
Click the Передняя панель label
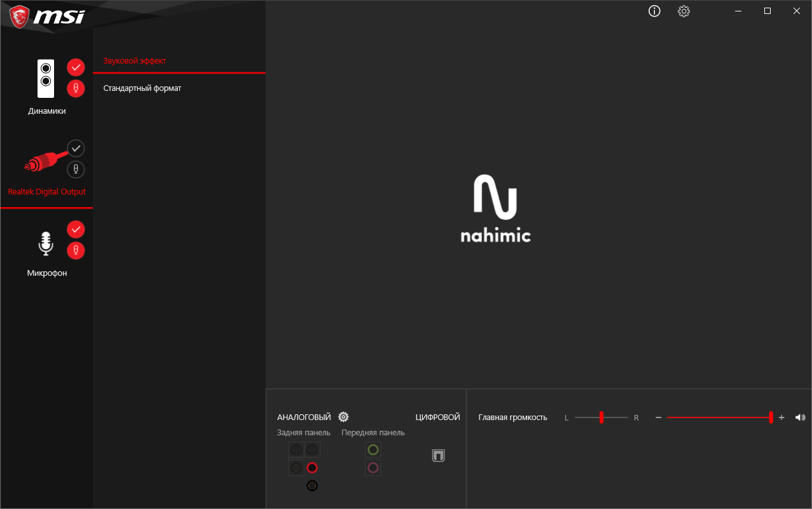373,433
